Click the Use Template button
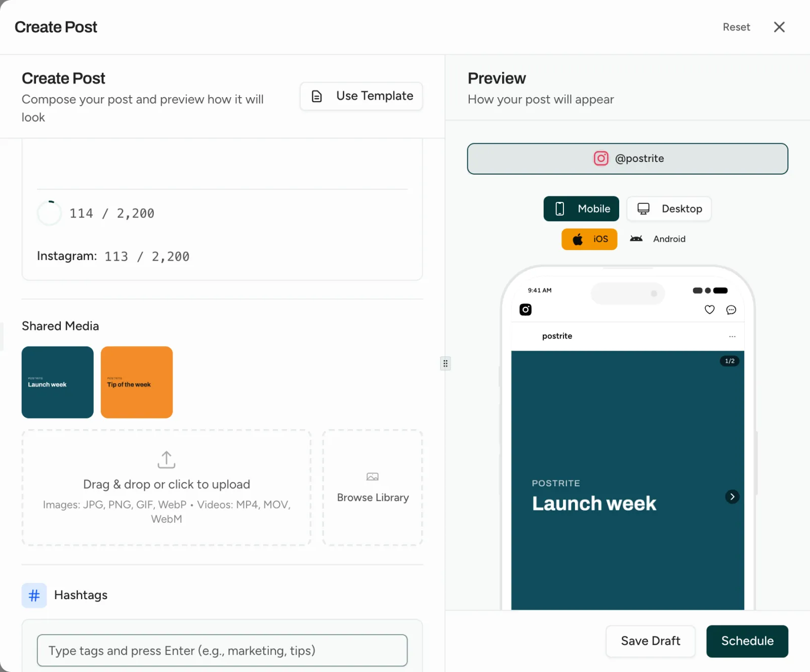 361,96
